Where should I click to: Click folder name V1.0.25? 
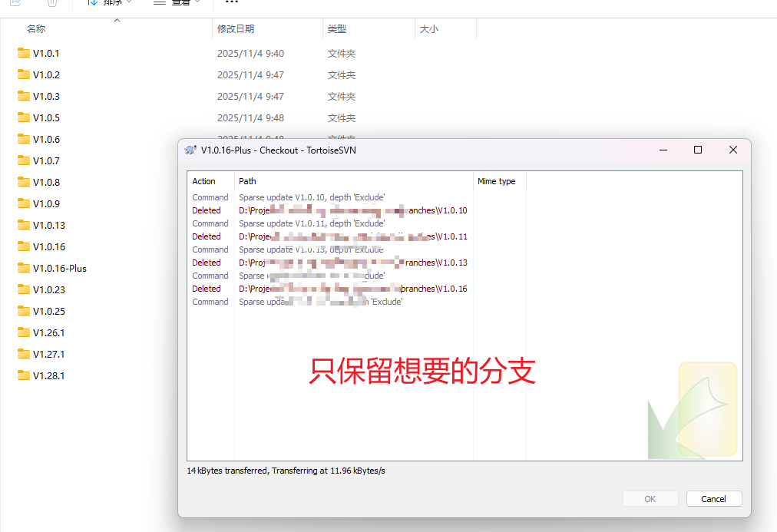(49, 311)
